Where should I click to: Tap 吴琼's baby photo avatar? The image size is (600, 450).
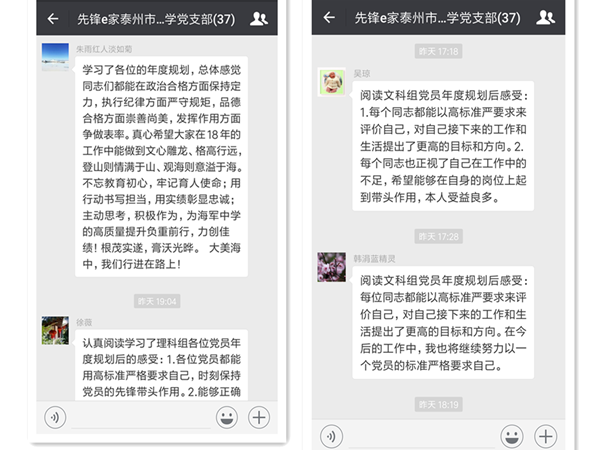[x=332, y=82]
